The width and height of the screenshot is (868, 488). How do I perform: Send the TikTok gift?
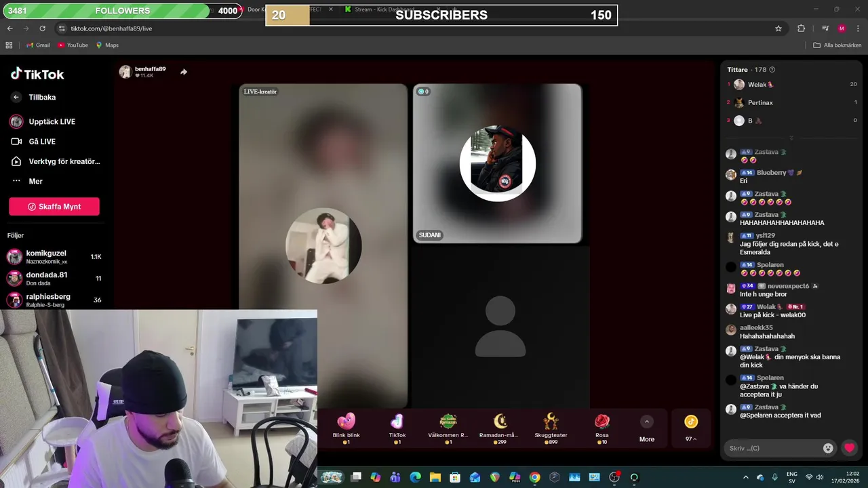tap(397, 428)
